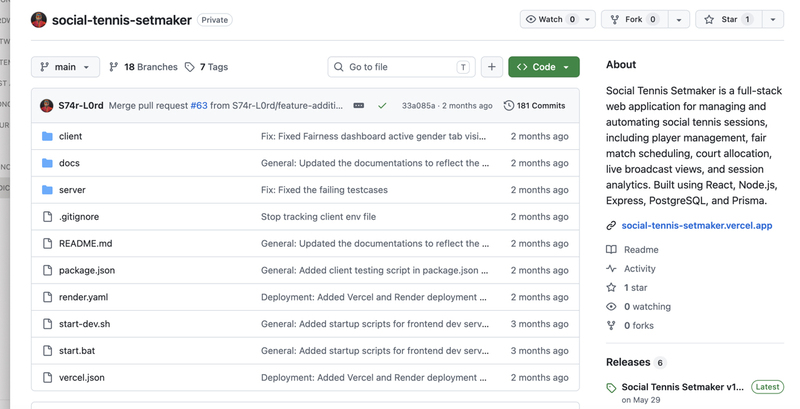
Task: Open the main branch selector dropdown
Action: click(65, 67)
